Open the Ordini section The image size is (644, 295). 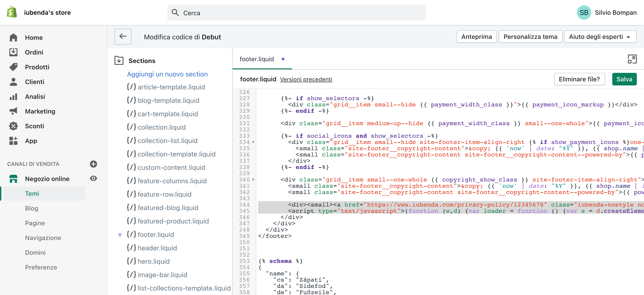click(34, 52)
